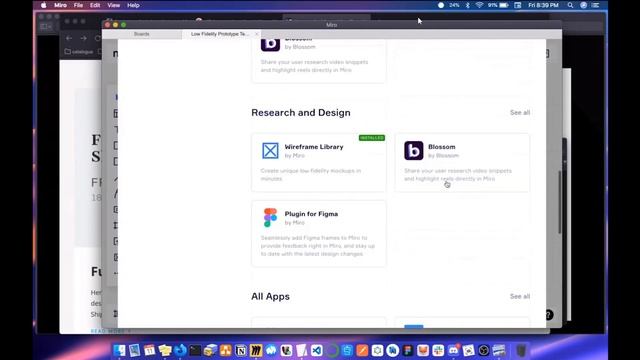Viewport: 640px width, 360px height.
Task: Open the Plugin for Figma title
Action: coord(311,214)
